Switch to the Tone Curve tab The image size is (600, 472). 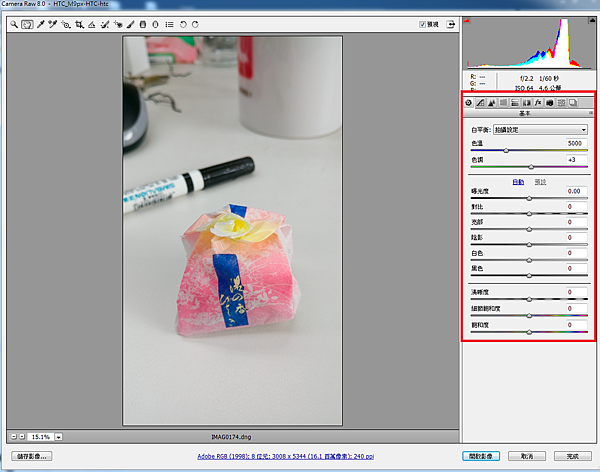click(480, 103)
